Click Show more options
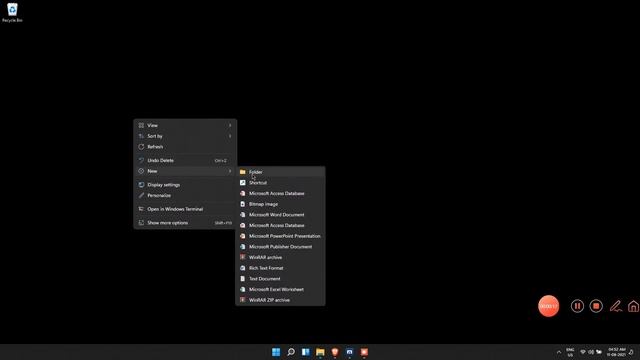The image size is (640, 360). tap(185, 223)
